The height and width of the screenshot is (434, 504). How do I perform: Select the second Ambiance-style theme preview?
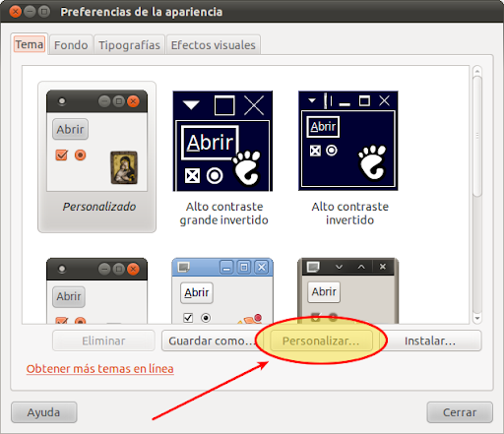pyautogui.click(x=96, y=291)
